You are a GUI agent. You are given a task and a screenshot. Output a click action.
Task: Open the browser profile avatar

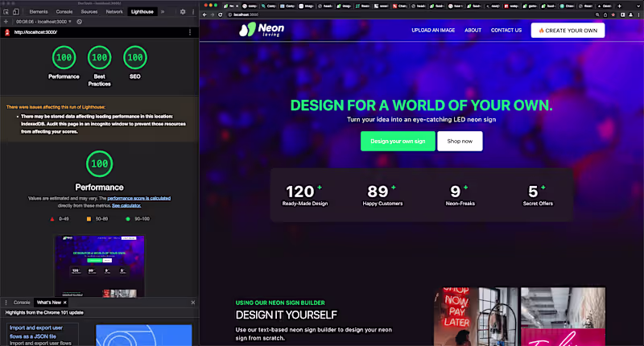click(631, 14)
